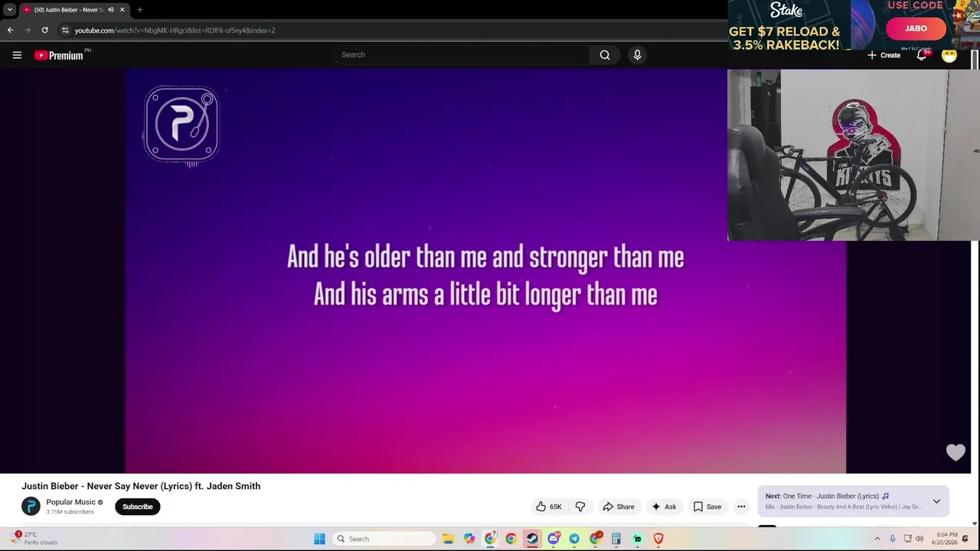Click the 3.7M subscribers text
The width and height of the screenshot is (980, 551).
[x=70, y=512]
